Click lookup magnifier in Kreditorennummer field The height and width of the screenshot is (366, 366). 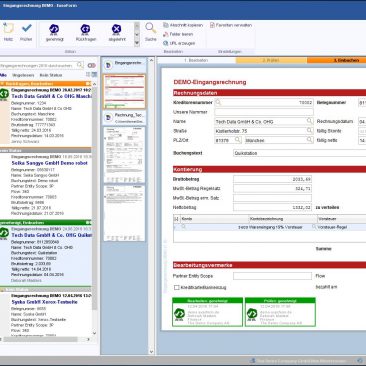point(218,102)
